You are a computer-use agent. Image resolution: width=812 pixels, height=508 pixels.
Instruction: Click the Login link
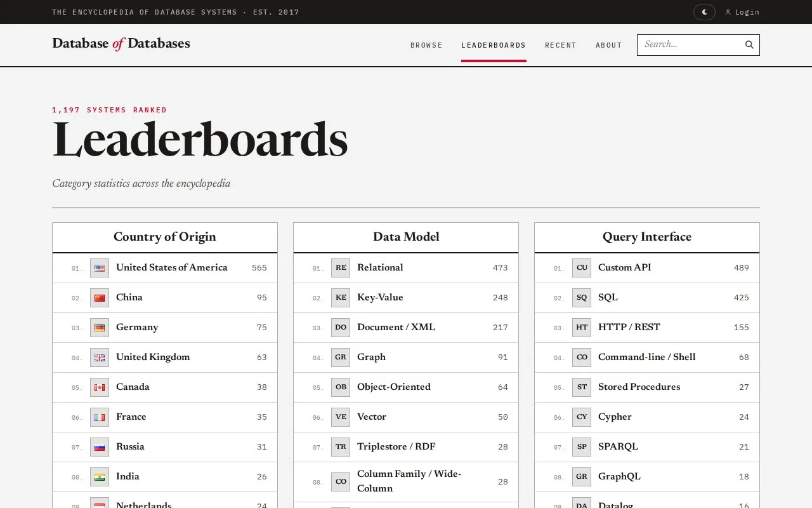[742, 12]
